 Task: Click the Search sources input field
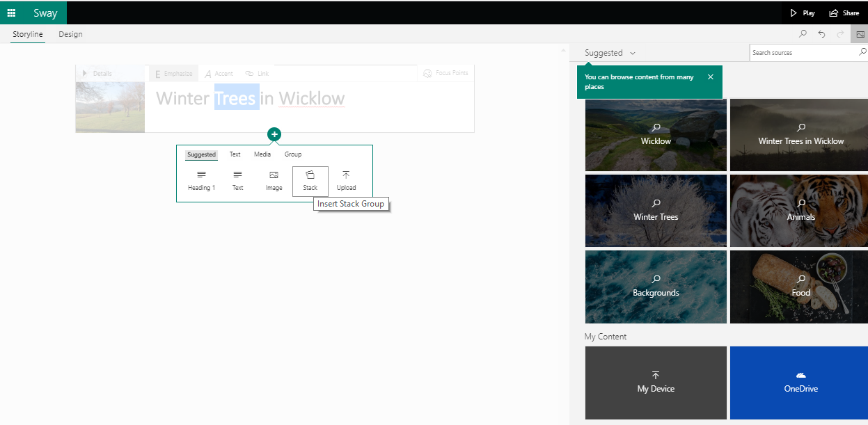point(803,53)
